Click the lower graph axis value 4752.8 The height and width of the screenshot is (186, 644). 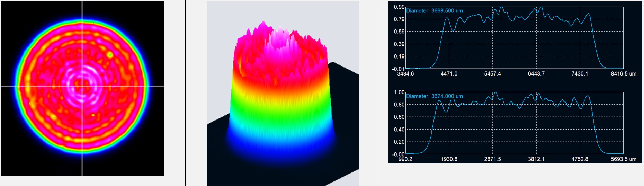580,159
